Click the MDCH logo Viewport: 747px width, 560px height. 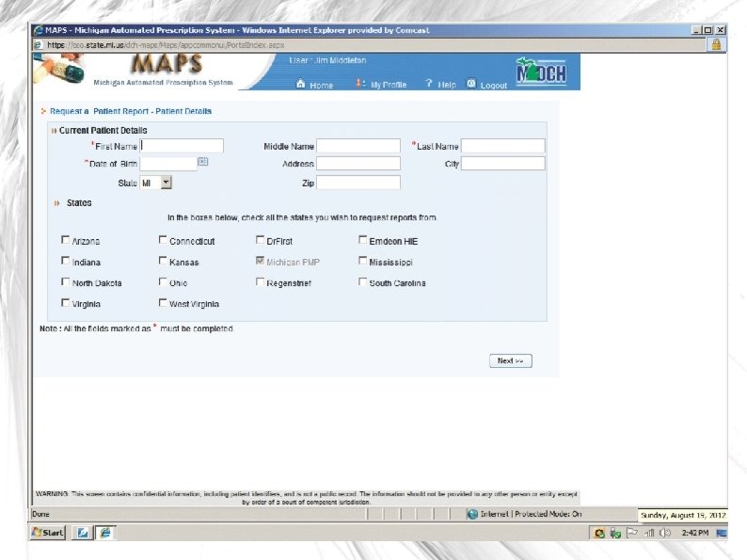pyautogui.click(x=541, y=71)
